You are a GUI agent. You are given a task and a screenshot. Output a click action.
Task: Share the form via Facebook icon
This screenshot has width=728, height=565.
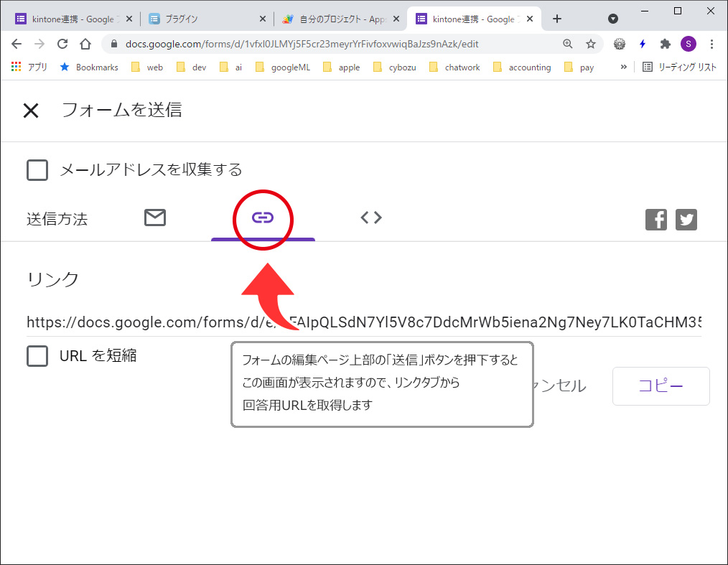656,220
